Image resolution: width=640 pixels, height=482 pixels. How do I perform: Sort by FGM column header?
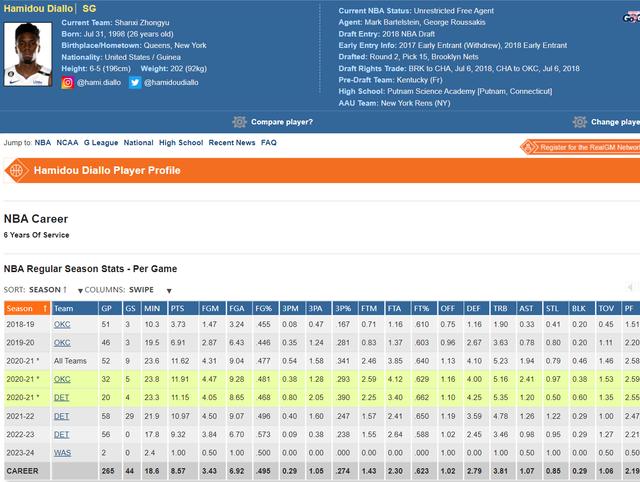click(x=212, y=309)
